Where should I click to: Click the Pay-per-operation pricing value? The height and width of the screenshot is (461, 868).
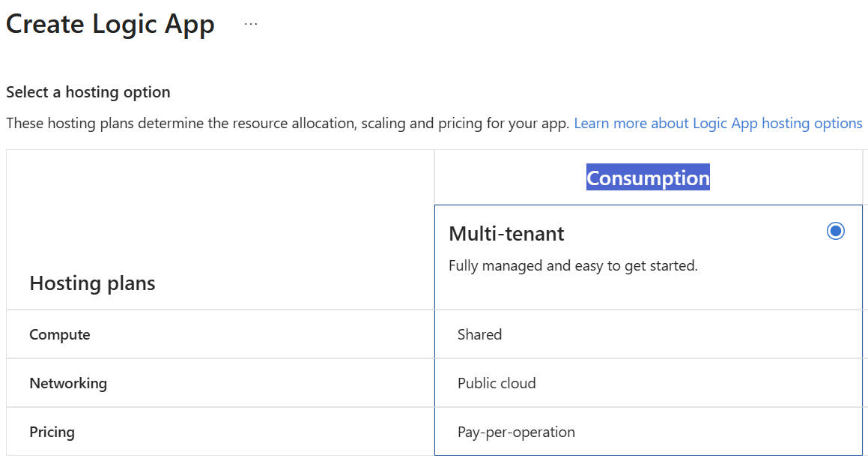[x=516, y=433]
